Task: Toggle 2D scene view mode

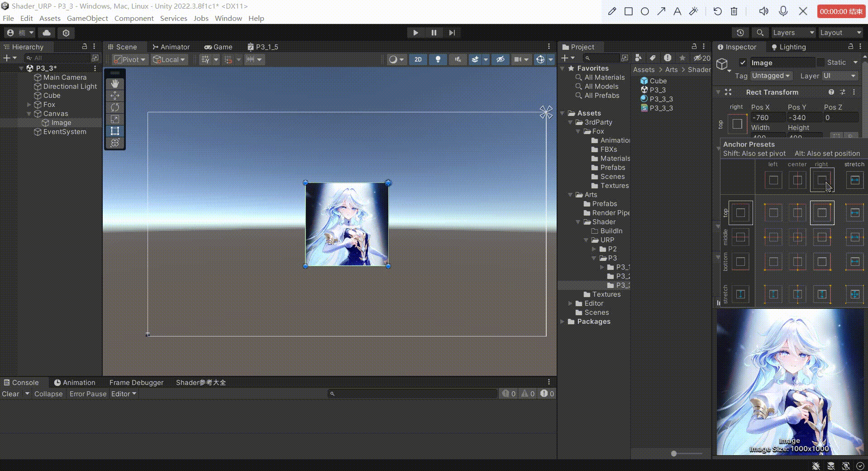Action: pyautogui.click(x=418, y=59)
